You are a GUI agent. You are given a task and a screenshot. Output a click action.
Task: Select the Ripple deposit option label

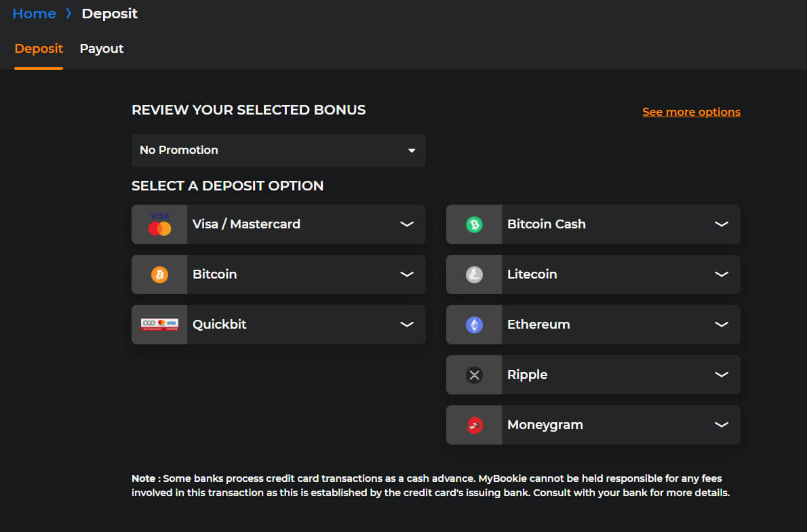(527, 375)
